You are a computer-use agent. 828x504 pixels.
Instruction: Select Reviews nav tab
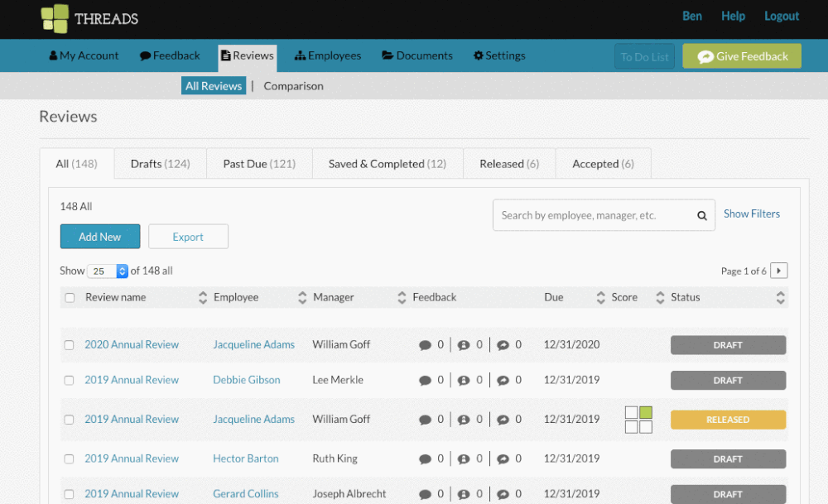(x=248, y=57)
